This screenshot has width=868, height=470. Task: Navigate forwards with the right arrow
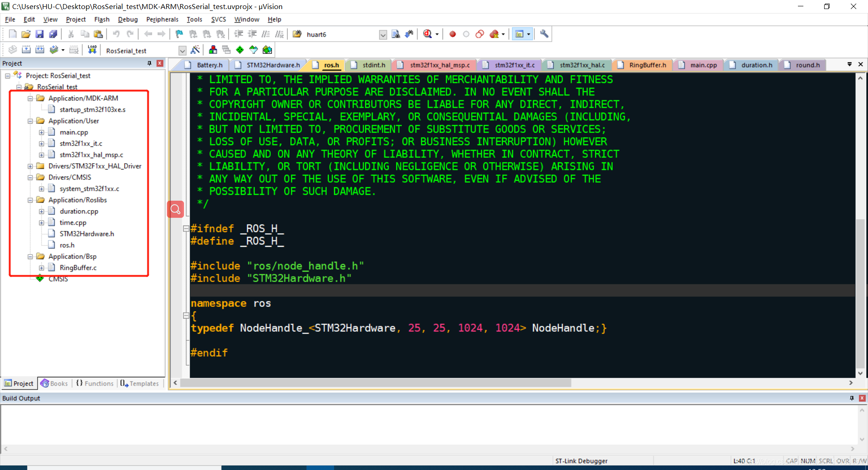[161, 34]
